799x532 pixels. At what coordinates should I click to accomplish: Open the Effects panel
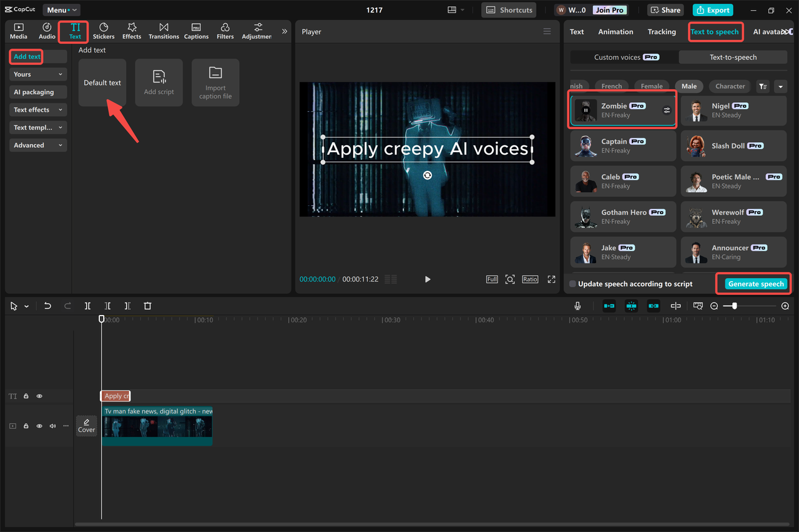click(x=132, y=31)
